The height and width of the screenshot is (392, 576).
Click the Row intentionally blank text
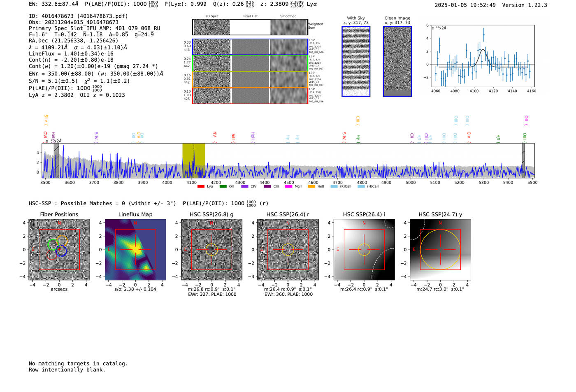tap(67, 370)
